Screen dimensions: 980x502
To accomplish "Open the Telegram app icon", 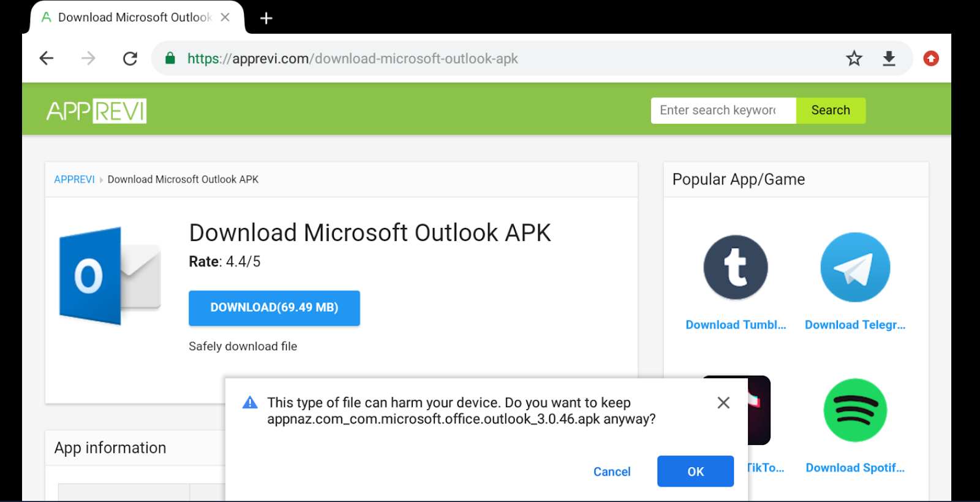I will (855, 267).
